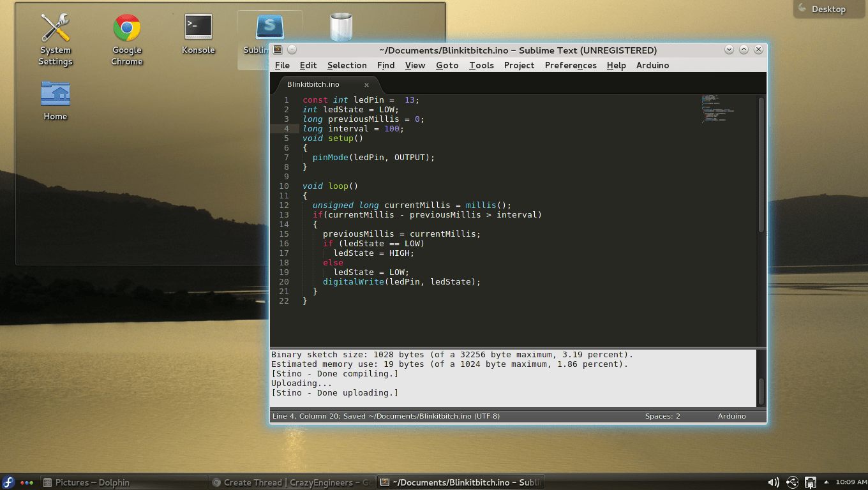Open the View menu
The height and width of the screenshot is (490, 868).
pyautogui.click(x=415, y=65)
